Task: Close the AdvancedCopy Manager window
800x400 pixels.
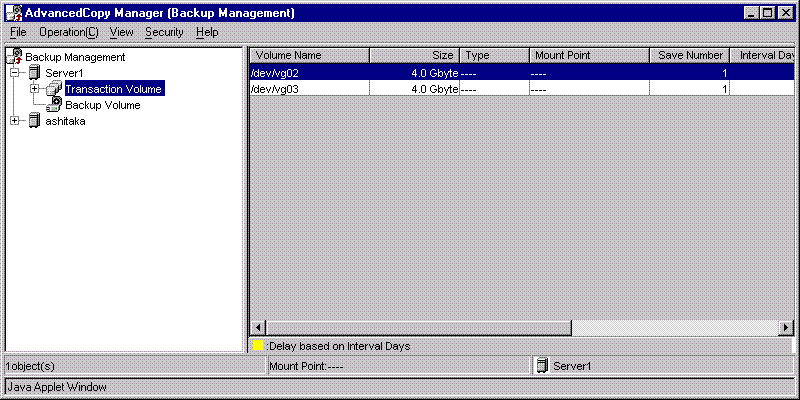Action: [785, 13]
